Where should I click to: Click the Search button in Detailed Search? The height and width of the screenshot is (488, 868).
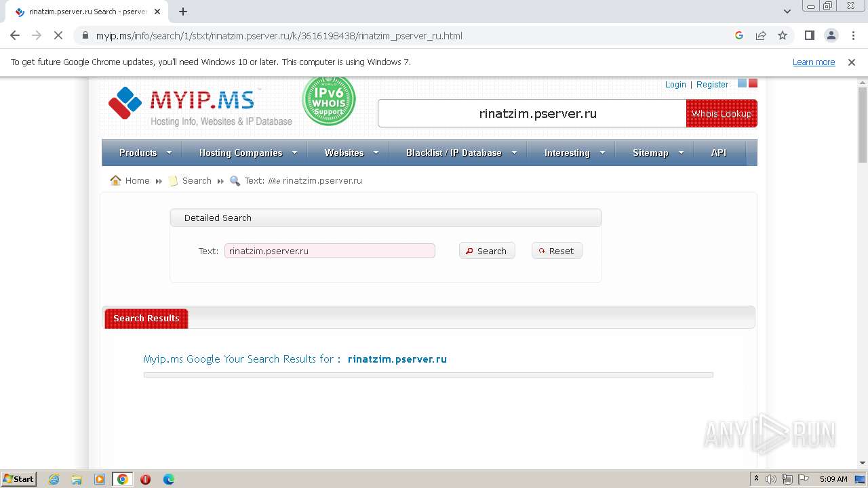pyautogui.click(x=487, y=251)
